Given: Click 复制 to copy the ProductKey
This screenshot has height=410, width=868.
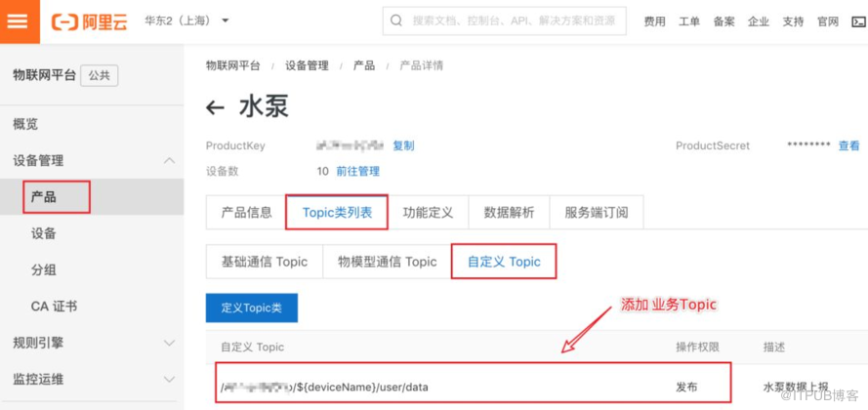Looking at the screenshot, I should point(403,145).
